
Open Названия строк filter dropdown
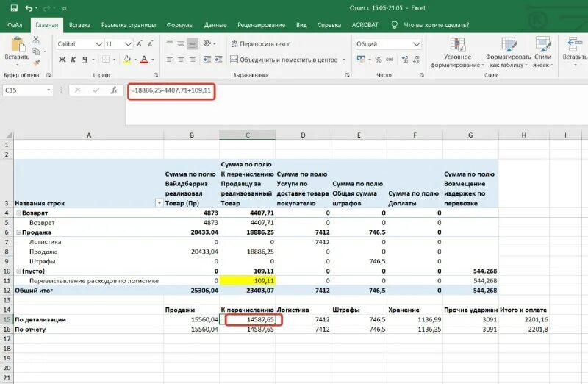pyautogui.click(x=159, y=203)
